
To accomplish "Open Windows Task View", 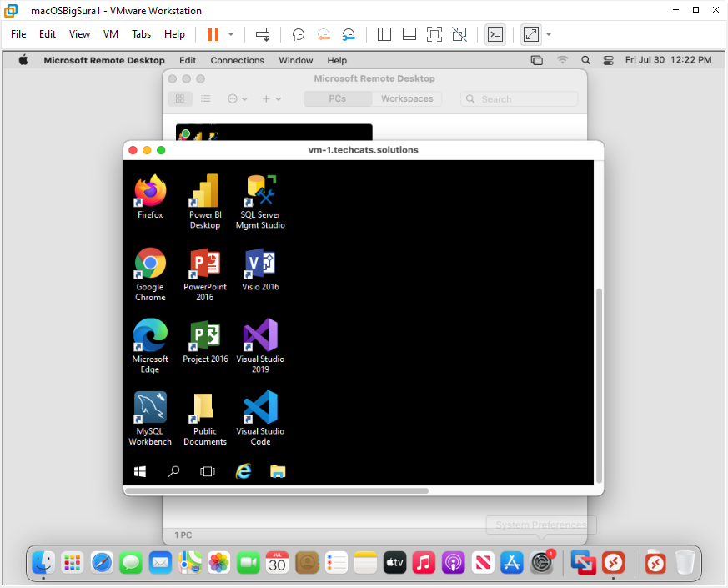I will pyautogui.click(x=208, y=471).
